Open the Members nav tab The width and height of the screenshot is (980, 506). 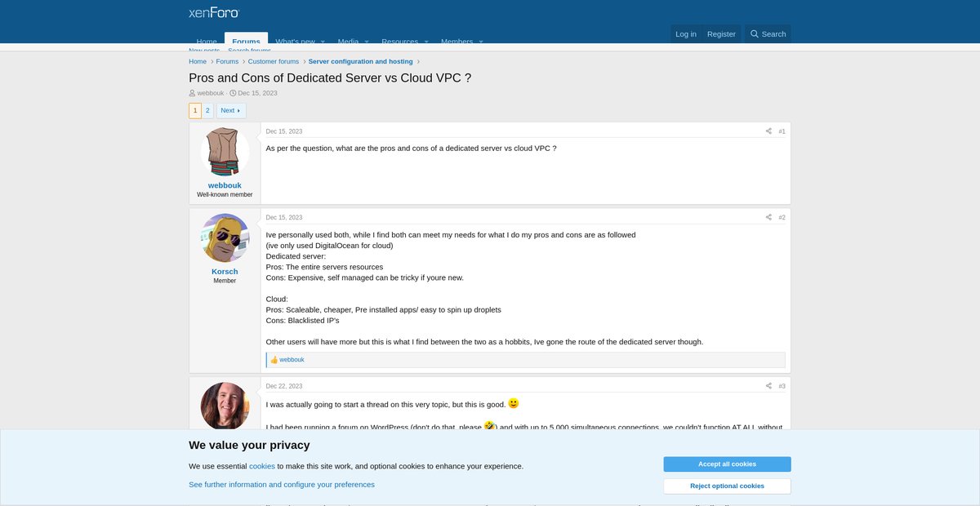click(457, 42)
